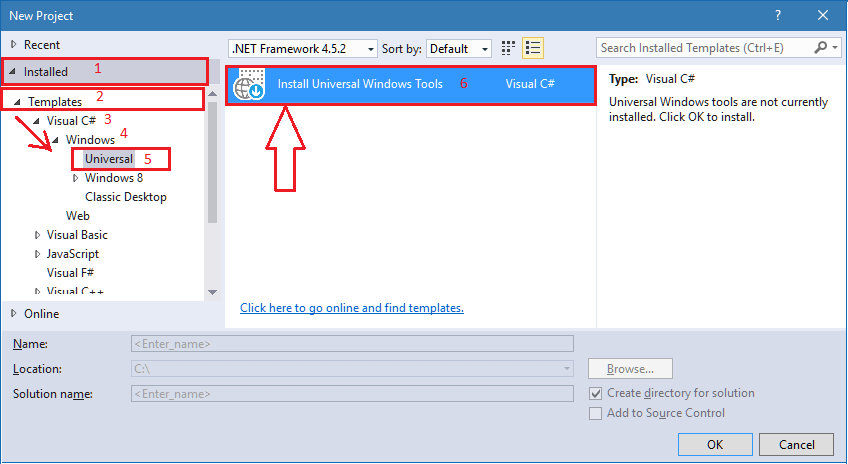Viewport: 848px width, 464px height.
Task: Select the Visual C# tree item
Action: point(71,121)
